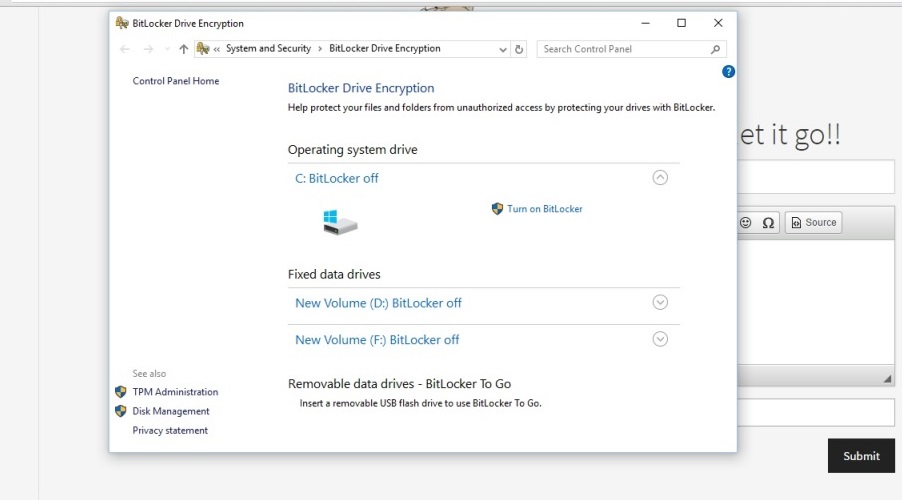Click the blue Help question mark icon
This screenshot has height=500, width=902.
click(x=728, y=71)
